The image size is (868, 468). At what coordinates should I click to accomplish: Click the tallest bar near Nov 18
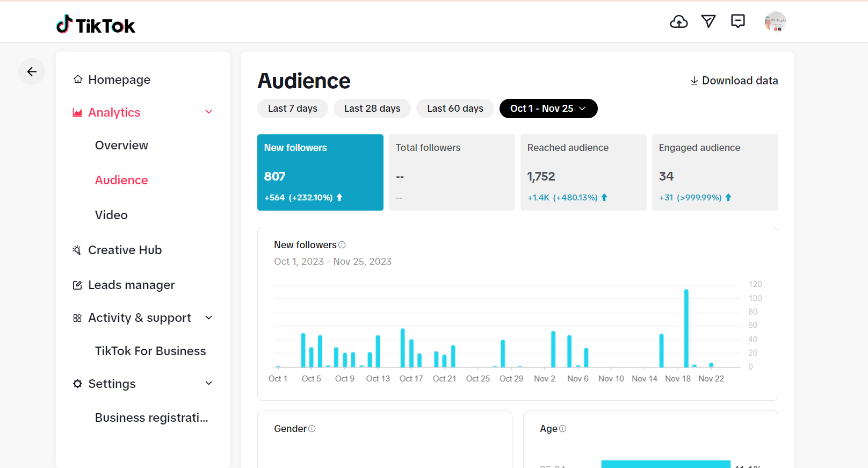click(x=686, y=328)
